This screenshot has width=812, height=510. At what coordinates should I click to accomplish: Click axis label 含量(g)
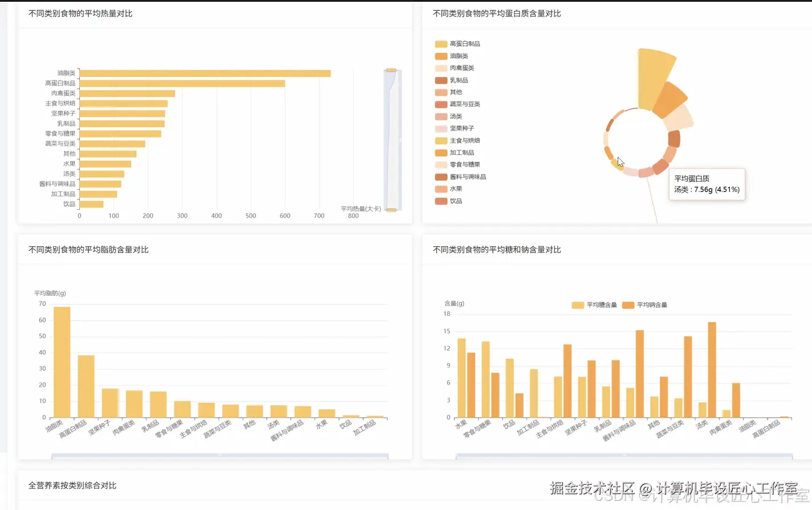coord(454,304)
